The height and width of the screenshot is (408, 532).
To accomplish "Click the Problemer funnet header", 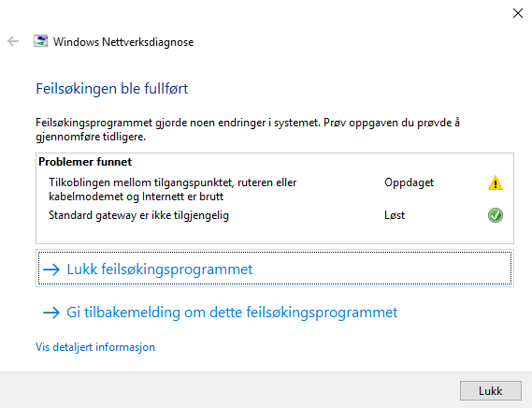I will (x=85, y=162).
